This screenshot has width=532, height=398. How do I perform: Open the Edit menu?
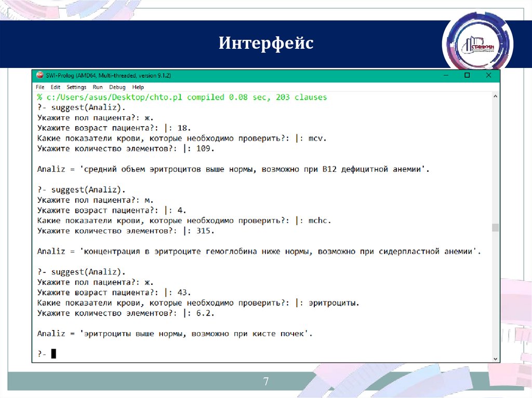pyautogui.click(x=55, y=87)
